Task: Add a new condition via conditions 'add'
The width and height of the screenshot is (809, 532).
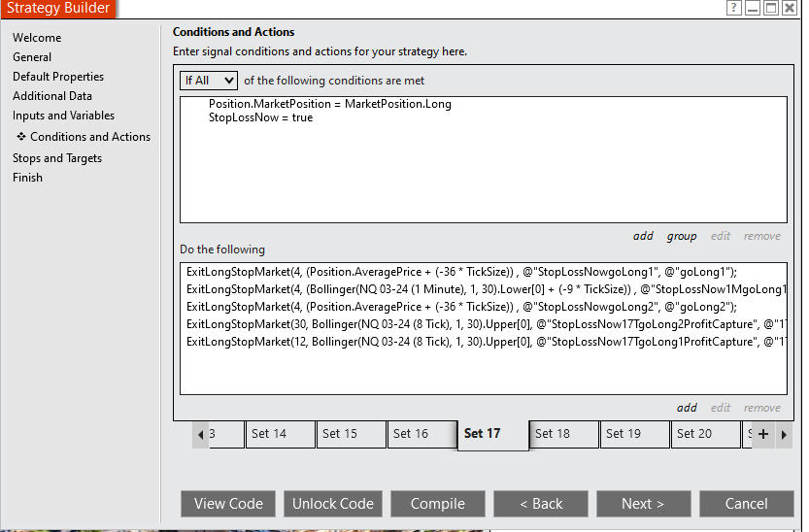Action: click(643, 236)
